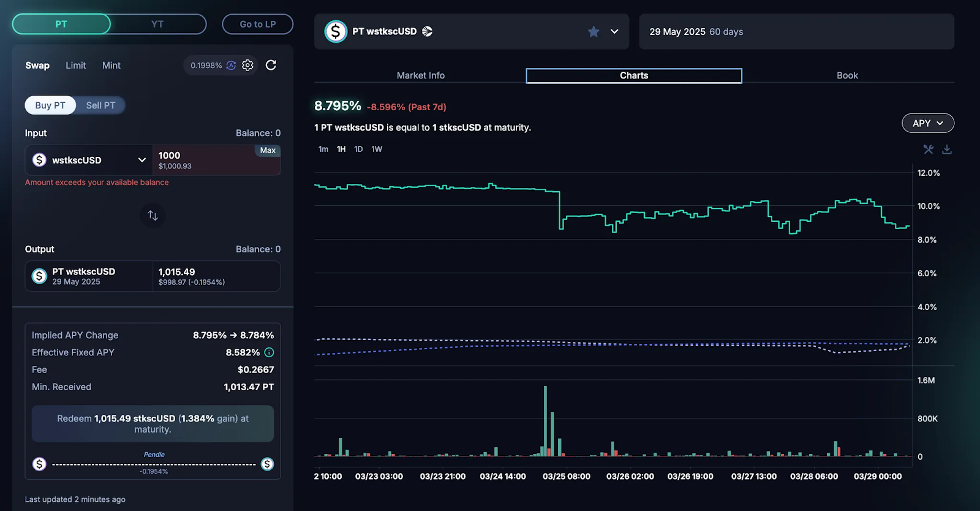Switch to Book tab

[848, 75]
